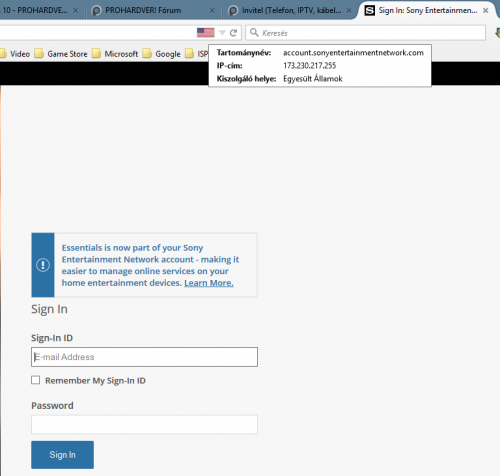500x476 pixels.
Task: Close the Sony Entertainment sign-in tab
Action: click(x=486, y=11)
